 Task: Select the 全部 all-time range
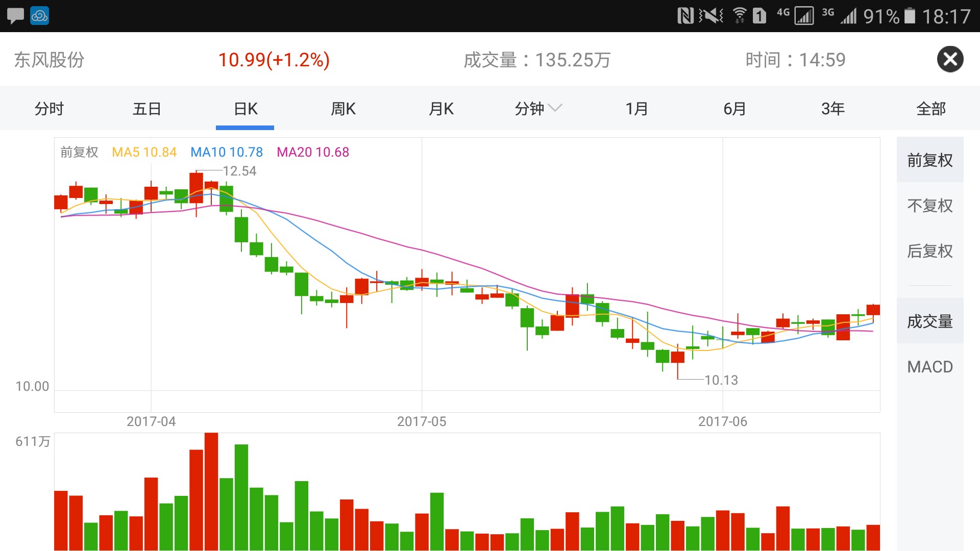point(931,109)
